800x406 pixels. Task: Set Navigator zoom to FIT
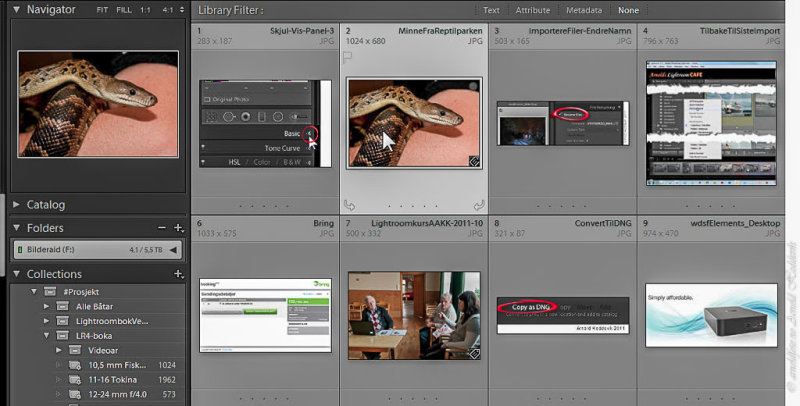click(102, 10)
